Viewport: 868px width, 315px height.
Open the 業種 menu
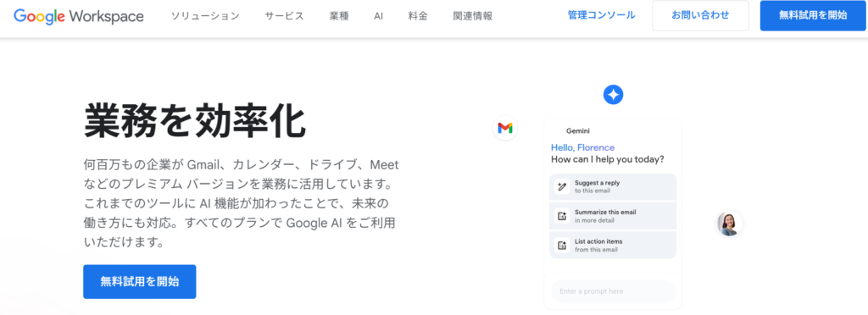pos(339,16)
